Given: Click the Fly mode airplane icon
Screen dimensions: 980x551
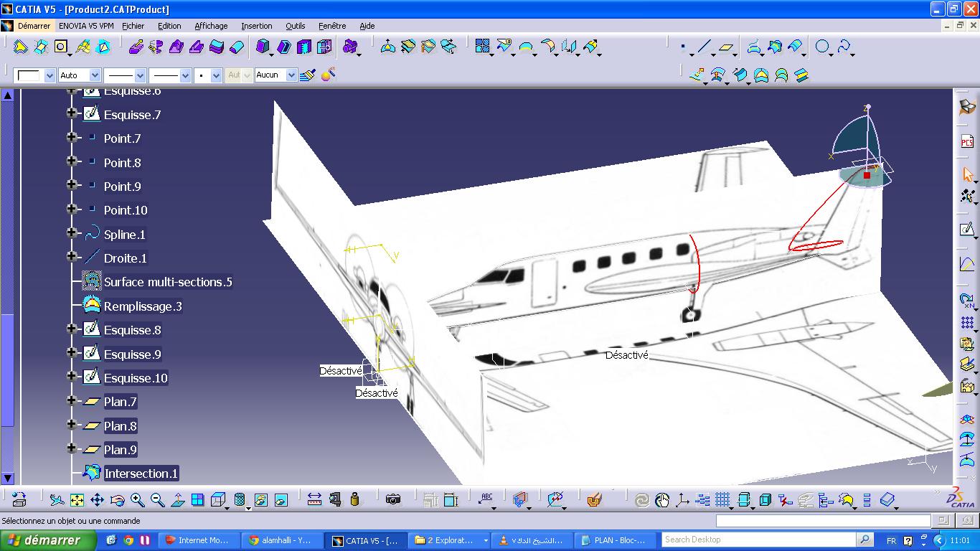Looking at the screenshot, I should 57,499.
